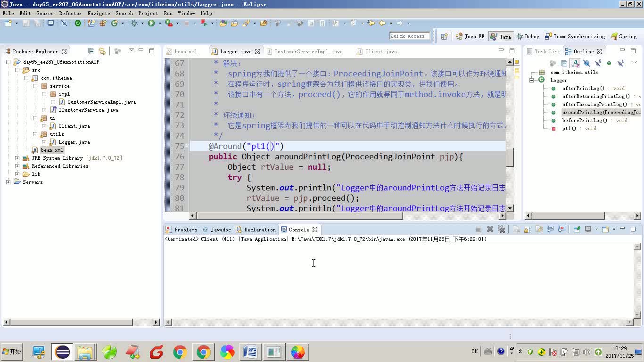
Task: Click the Pin Console icon
Action: [x=577, y=230]
